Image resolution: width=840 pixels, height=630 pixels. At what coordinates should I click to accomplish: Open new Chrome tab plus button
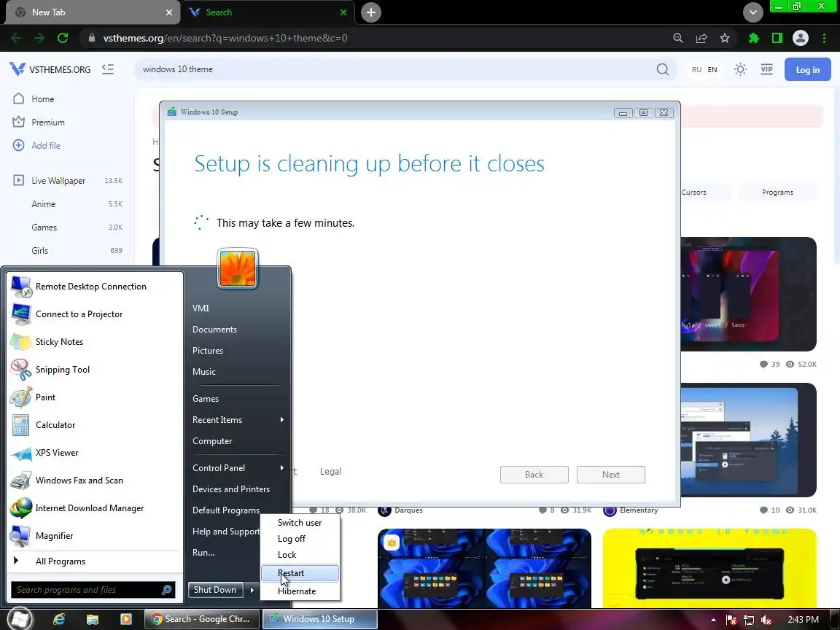click(370, 12)
